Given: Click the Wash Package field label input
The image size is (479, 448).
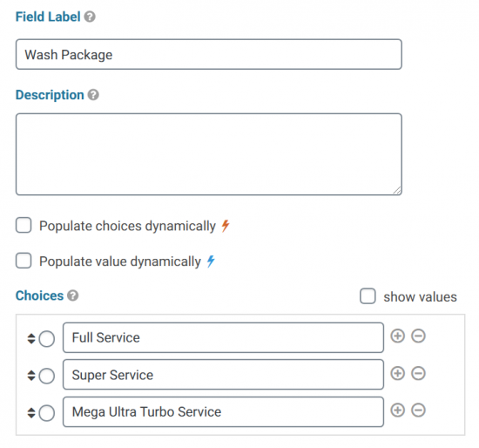Looking at the screenshot, I should click(209, 54).
